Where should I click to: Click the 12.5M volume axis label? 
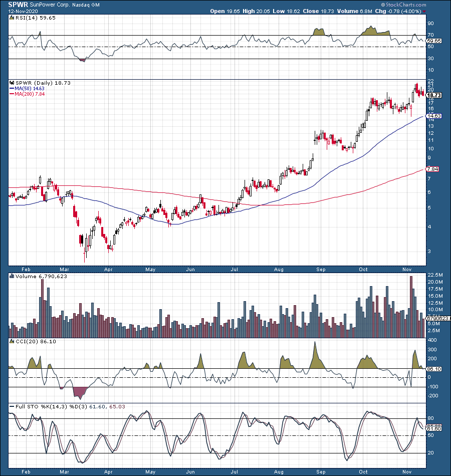[x=435, y=303]
